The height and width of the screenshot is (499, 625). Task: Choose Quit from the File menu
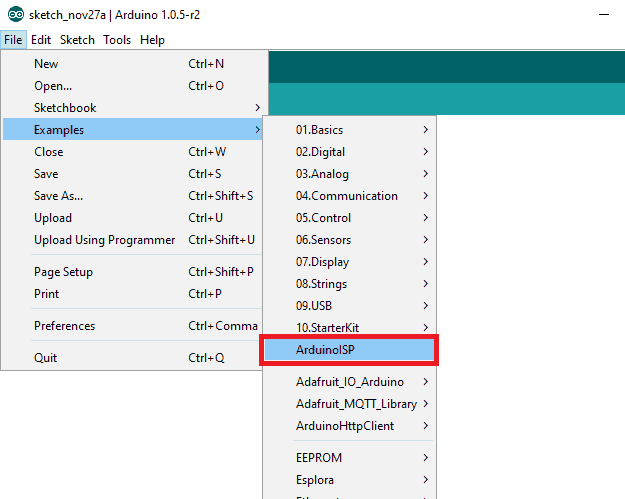click(132, 358)
